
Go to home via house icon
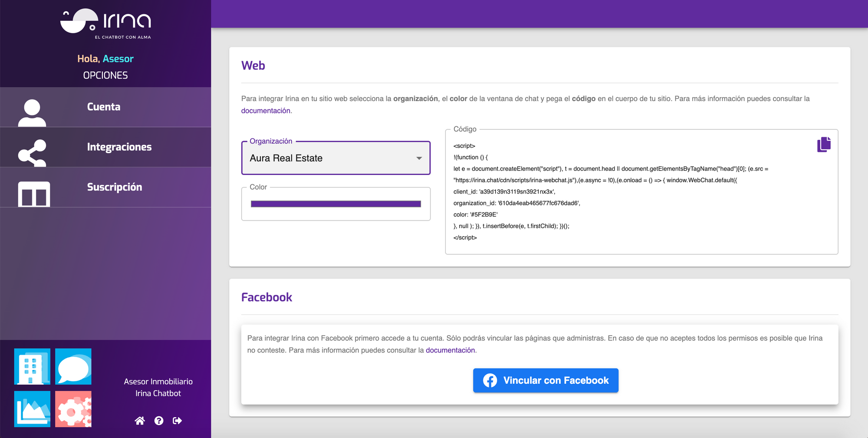pyautogui.click(x=140, y=421)
